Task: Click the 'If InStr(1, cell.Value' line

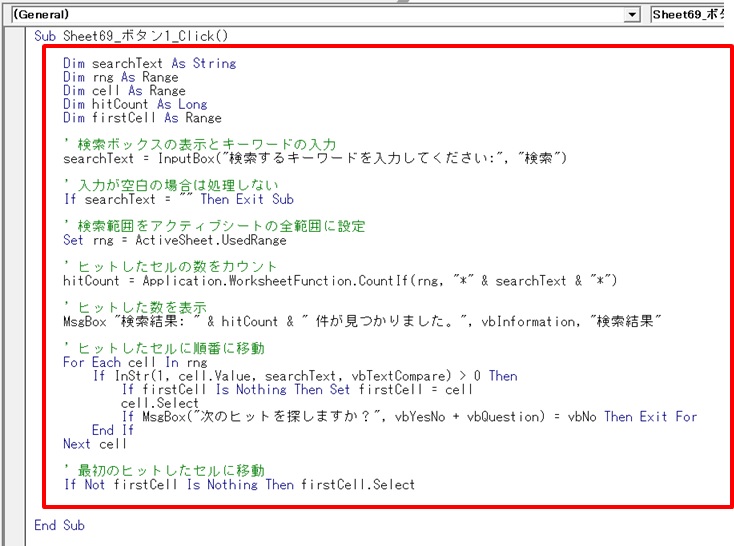Action: click(x=305, y=376)
